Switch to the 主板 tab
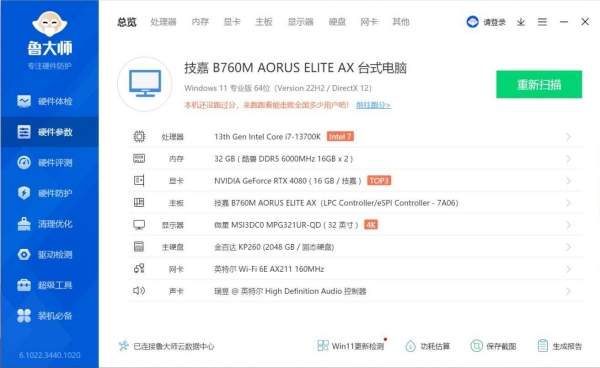600x368 pixels. pyautogui.click(x=264, y=22)
